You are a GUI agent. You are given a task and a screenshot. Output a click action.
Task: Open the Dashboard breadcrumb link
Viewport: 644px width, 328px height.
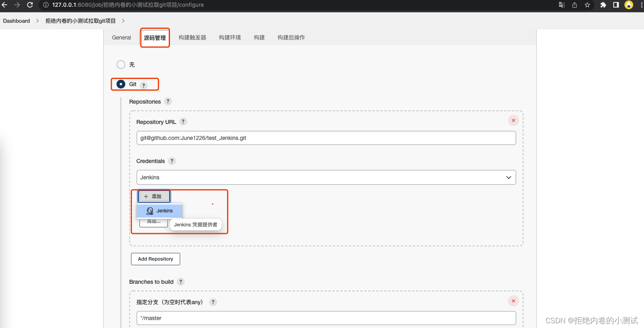(x=16, y=21)
